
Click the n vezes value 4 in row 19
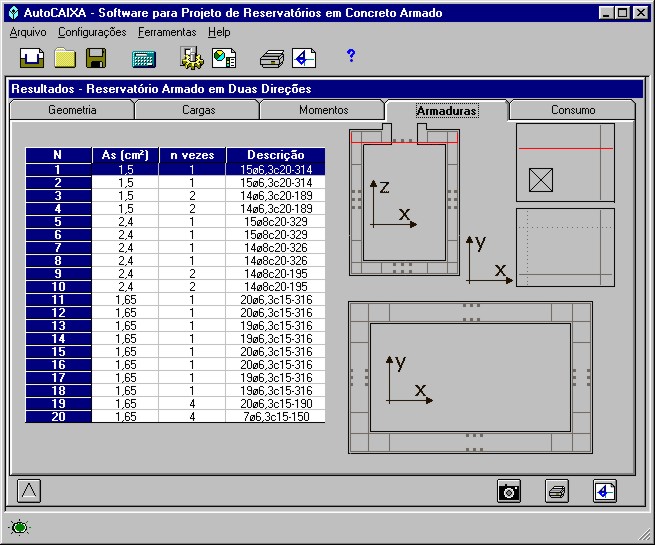192,403
